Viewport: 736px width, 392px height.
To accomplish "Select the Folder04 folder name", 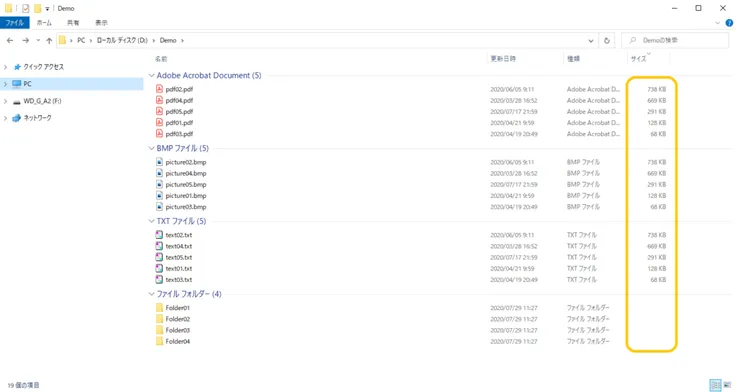I will 177,342.
